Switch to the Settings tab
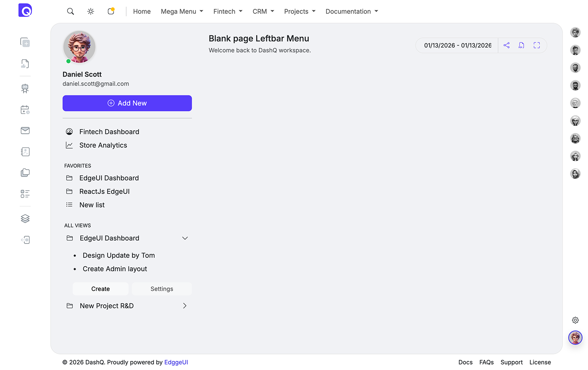Image resolution: width=588 pixels, height=370 pixels. pyautogui.click(x=162, y=289)
